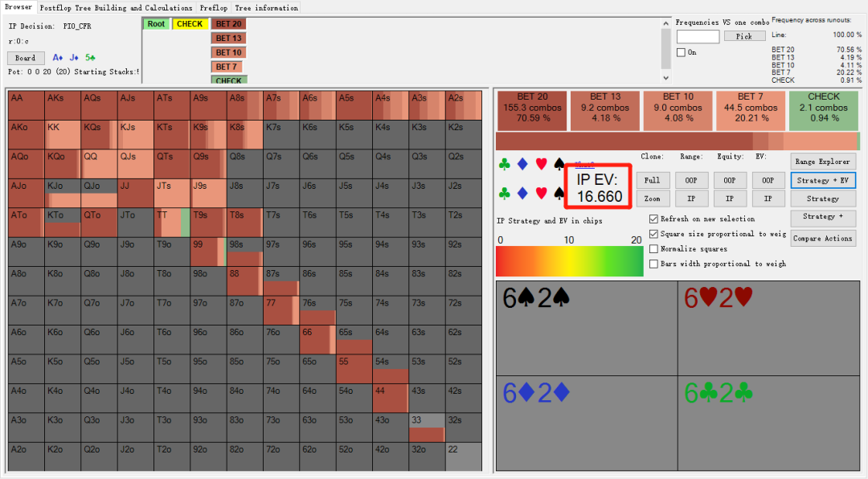This screenshot has width=868, height=479.
Task: Click the Zoom clone button
Action: point(652,199)
